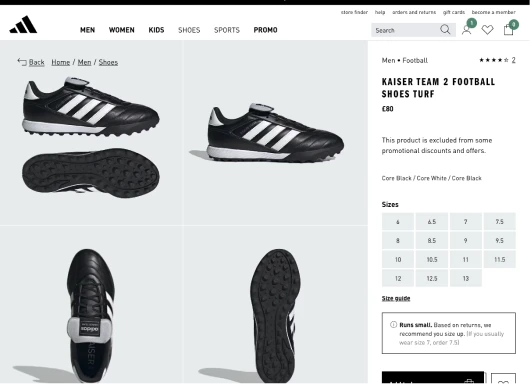This screenshot has height=384, width=530.
Task: Go to Home breadcrumb
Action: click(61, 62)
